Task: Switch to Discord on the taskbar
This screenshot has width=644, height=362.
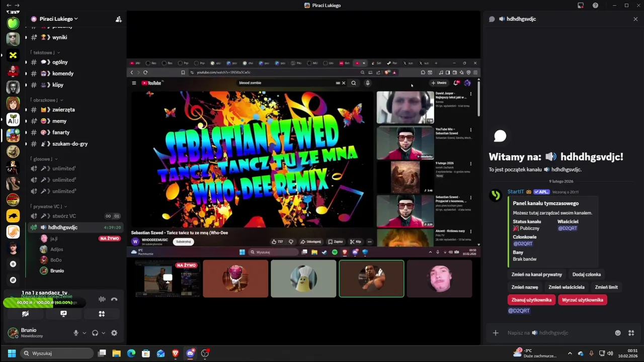Action: 190,353
